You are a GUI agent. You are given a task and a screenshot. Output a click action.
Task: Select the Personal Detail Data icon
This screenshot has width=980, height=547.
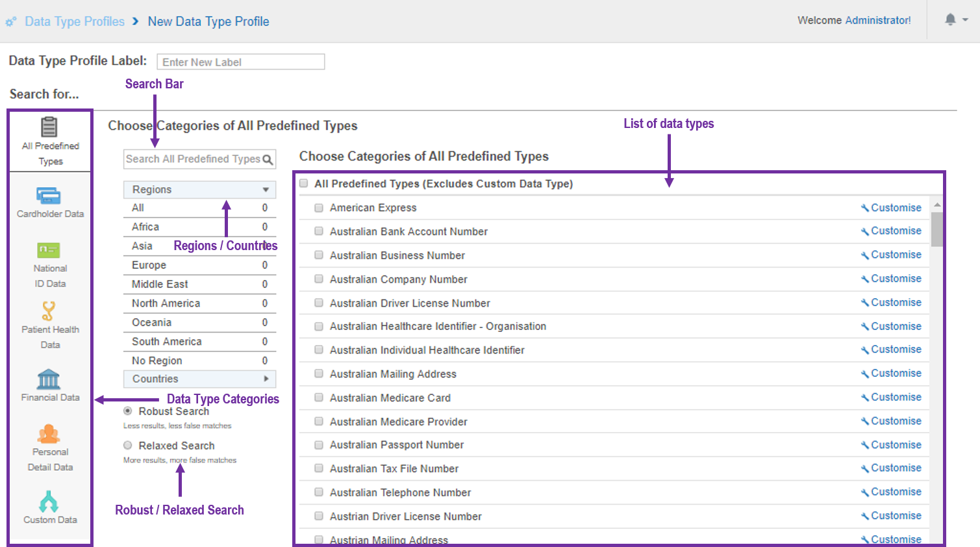click(x=49, y=433)
